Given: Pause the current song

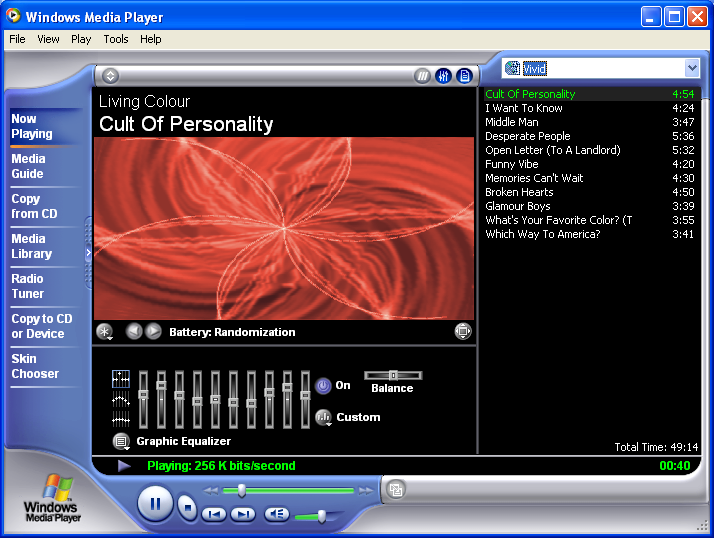Looking at the screenshot, I should click(155, 503).
